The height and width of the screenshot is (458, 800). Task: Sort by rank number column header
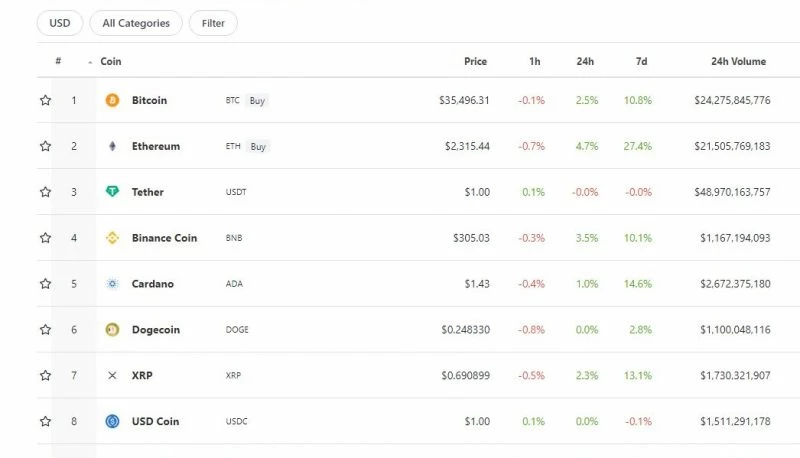pos(58,61)
